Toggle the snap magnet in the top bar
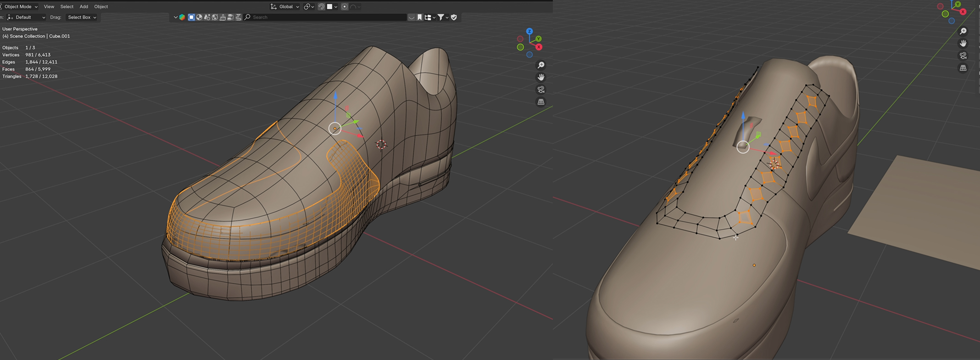 [x=321, y=6]
